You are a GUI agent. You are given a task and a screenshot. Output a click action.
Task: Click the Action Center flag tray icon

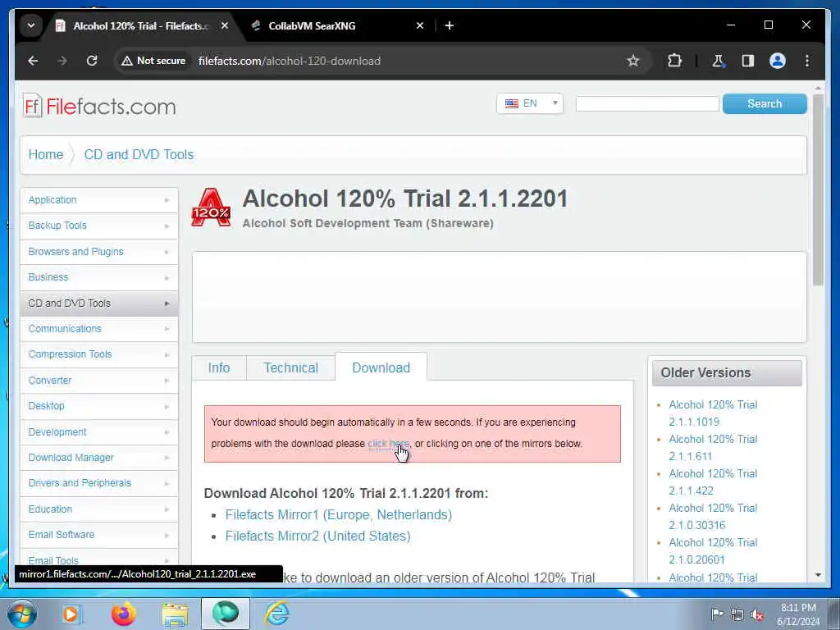point(716,614)
